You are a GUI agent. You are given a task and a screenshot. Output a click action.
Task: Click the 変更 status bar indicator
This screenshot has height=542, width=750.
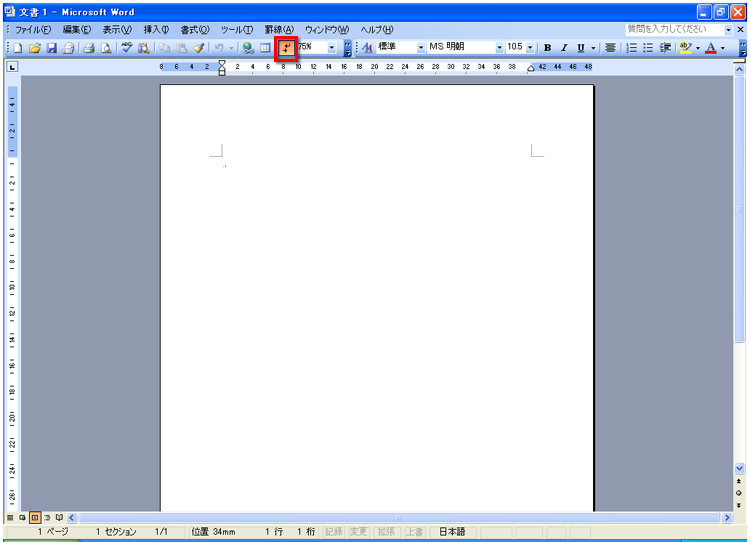tap(358, 531)
